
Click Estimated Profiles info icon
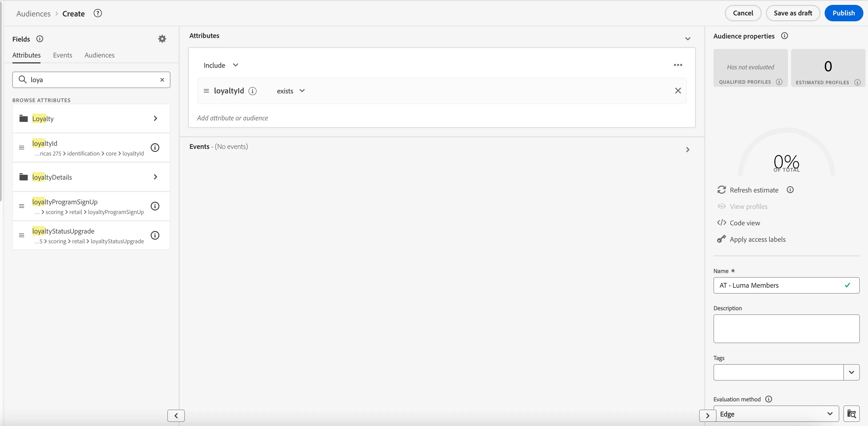[x=857, y=82]
